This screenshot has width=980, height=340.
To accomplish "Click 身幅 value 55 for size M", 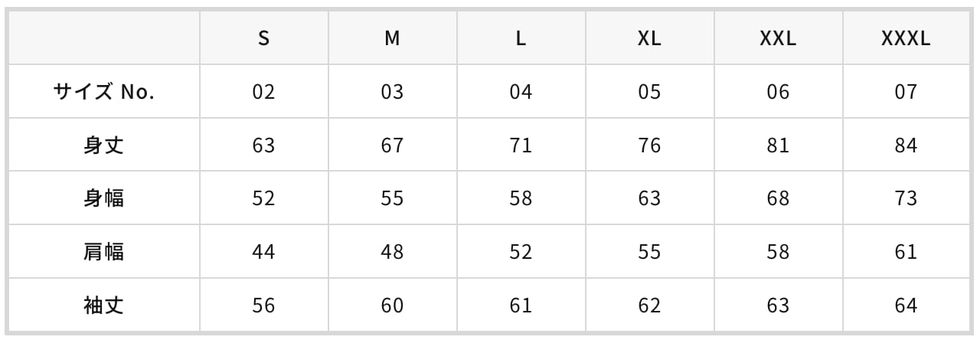I will (392, 198).
